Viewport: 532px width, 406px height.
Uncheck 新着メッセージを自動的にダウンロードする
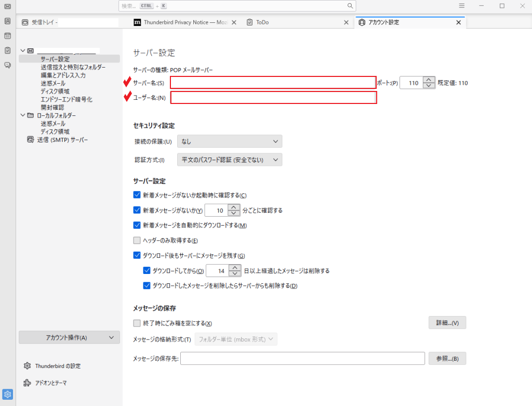point(137,225)
